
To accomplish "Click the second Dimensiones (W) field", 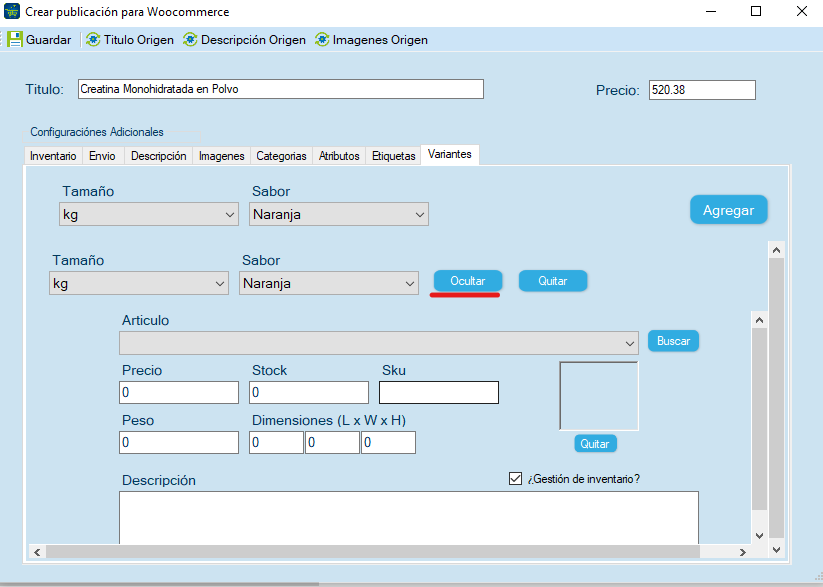I will point(333,443).
